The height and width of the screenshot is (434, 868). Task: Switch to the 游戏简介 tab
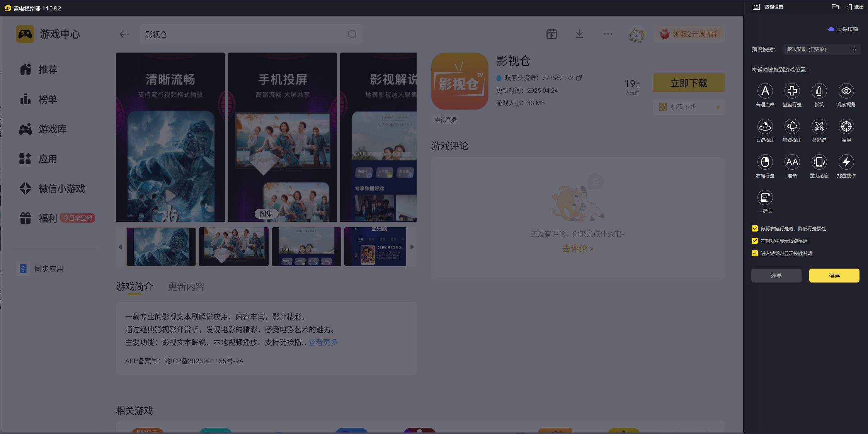[134, 287]
